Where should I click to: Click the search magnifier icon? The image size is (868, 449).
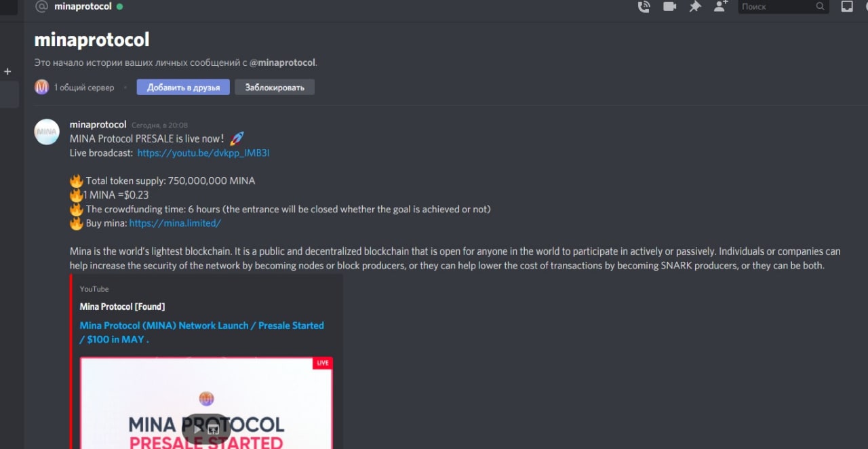click(820, 7)
